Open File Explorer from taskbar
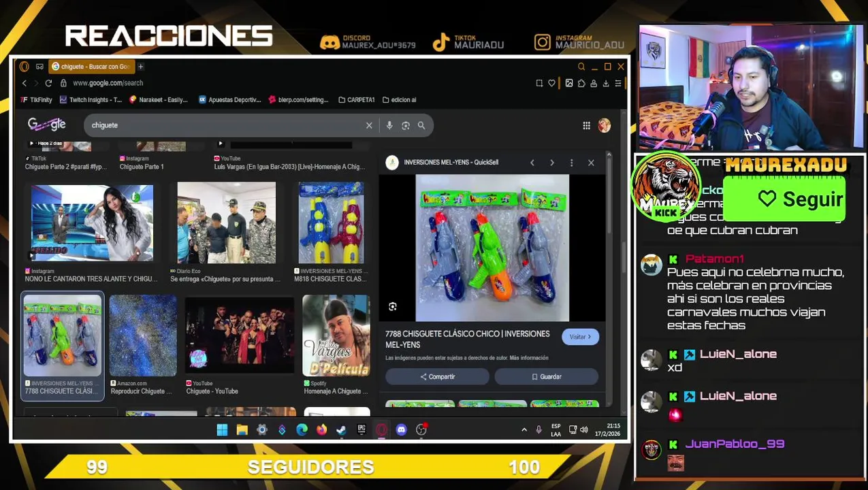This screenshot has width=868, height=490. [x=242, y=429]
